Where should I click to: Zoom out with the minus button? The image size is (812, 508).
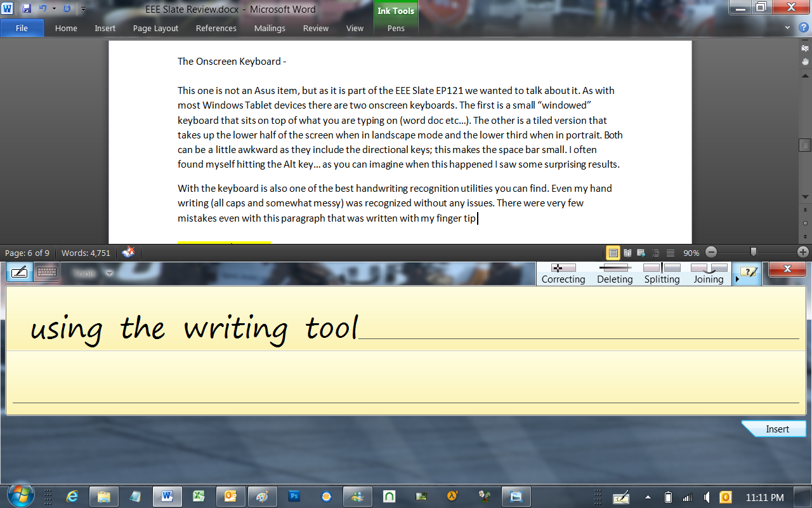click(x=711, y=252)
